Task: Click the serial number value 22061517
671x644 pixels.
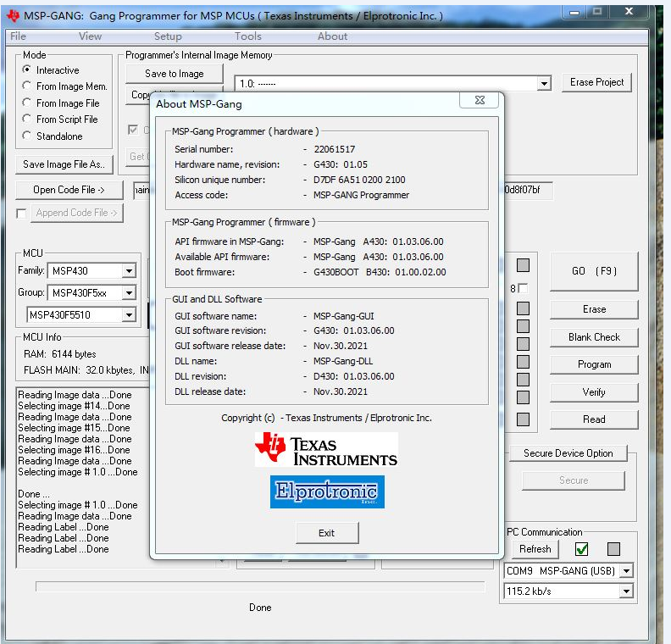Action: tap(334, 149)
